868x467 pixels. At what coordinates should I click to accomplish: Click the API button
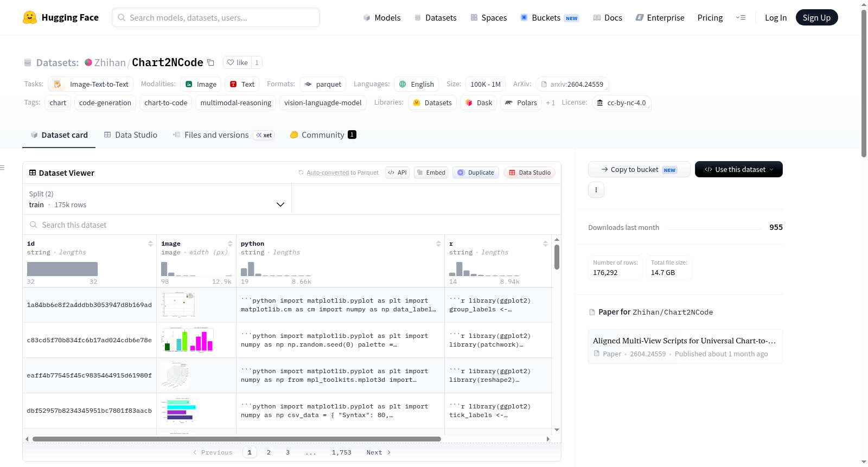[397, 172]
